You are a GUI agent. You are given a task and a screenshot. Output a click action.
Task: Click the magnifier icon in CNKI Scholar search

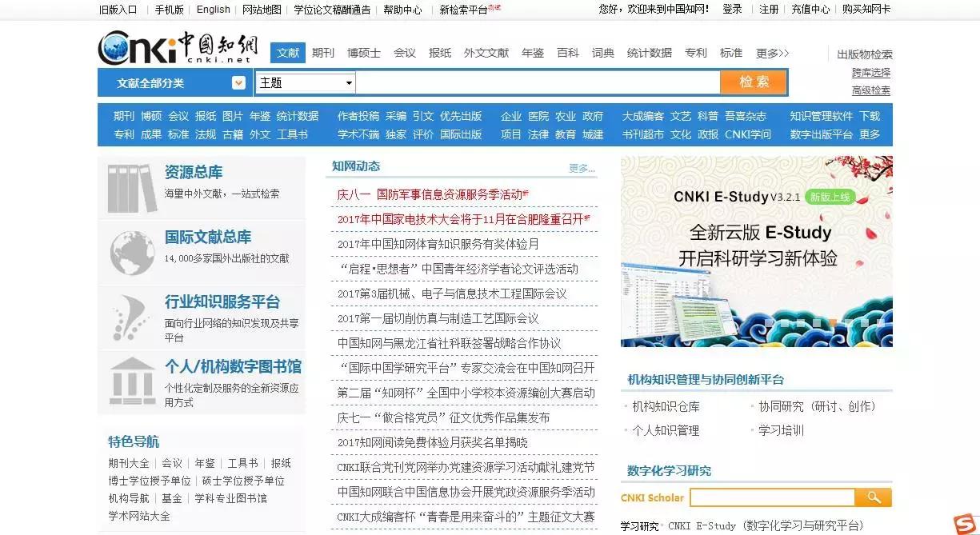[873, 497]
